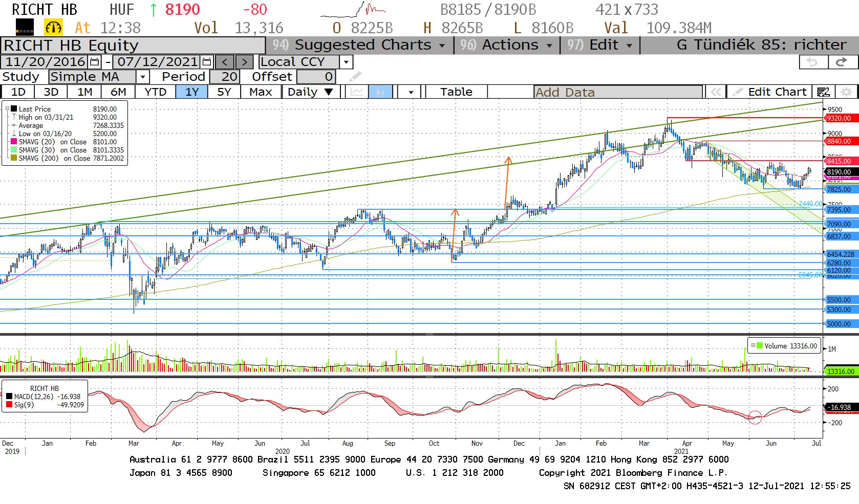Click the G Tündiék 85: richter title
This screenshot has height=504, width=859.
761,45
